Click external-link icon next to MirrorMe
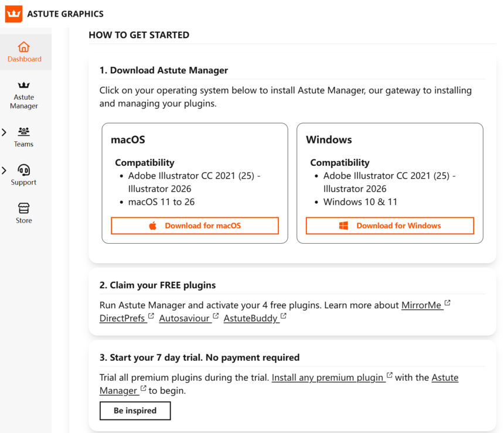504x433 pixels. pos(447,302)
